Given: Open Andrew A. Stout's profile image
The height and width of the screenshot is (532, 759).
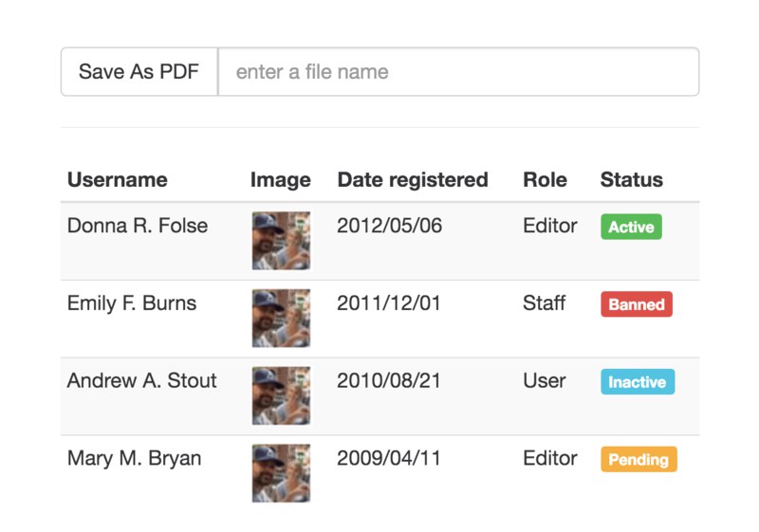Looking at the screenshot, I should click(281, 395).
